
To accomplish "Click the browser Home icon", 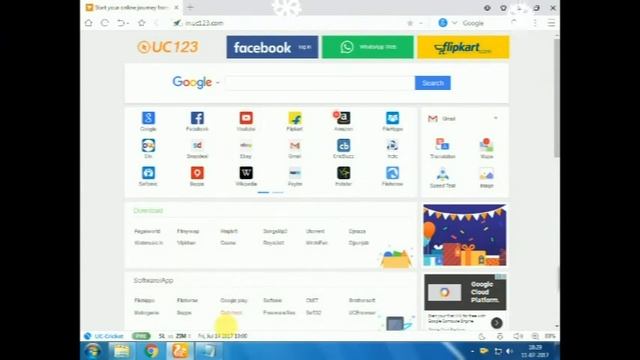I will point(89,23).
